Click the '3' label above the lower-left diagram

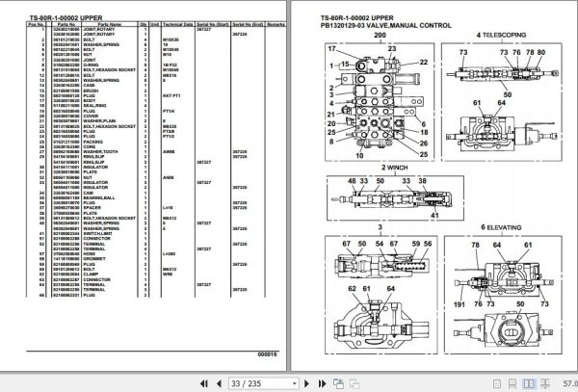(381, 227)
